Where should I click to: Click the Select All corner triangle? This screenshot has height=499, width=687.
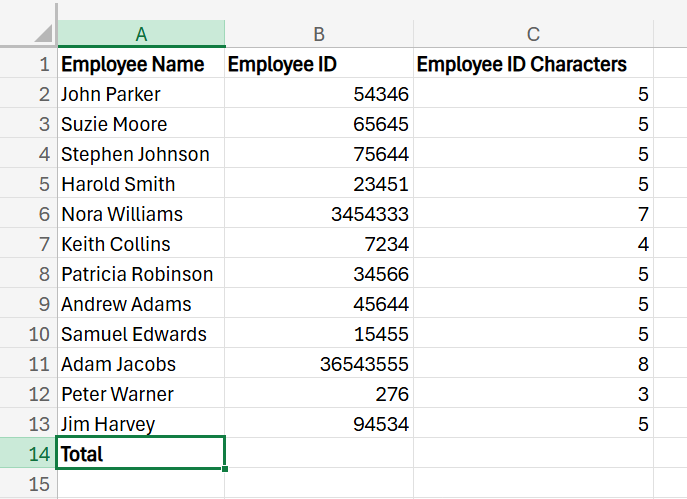(44, 33)
